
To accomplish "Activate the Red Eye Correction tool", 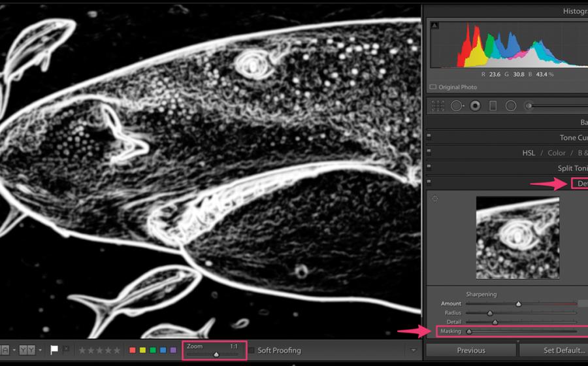I will click(x=475, y=106).
